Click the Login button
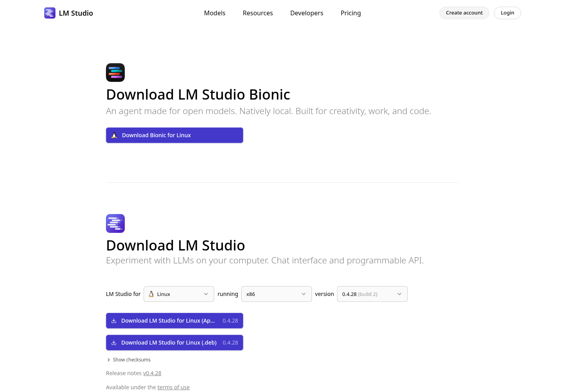 tap(507, 13)
